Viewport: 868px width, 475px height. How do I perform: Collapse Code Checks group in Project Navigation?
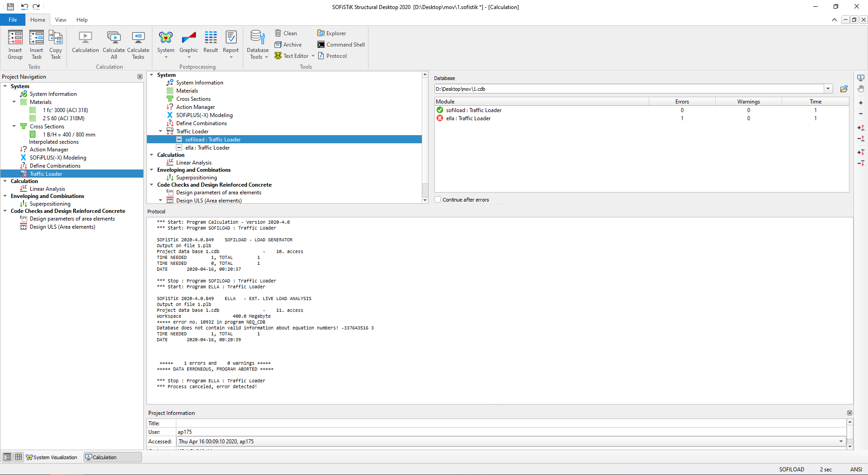tap(5, 211)
